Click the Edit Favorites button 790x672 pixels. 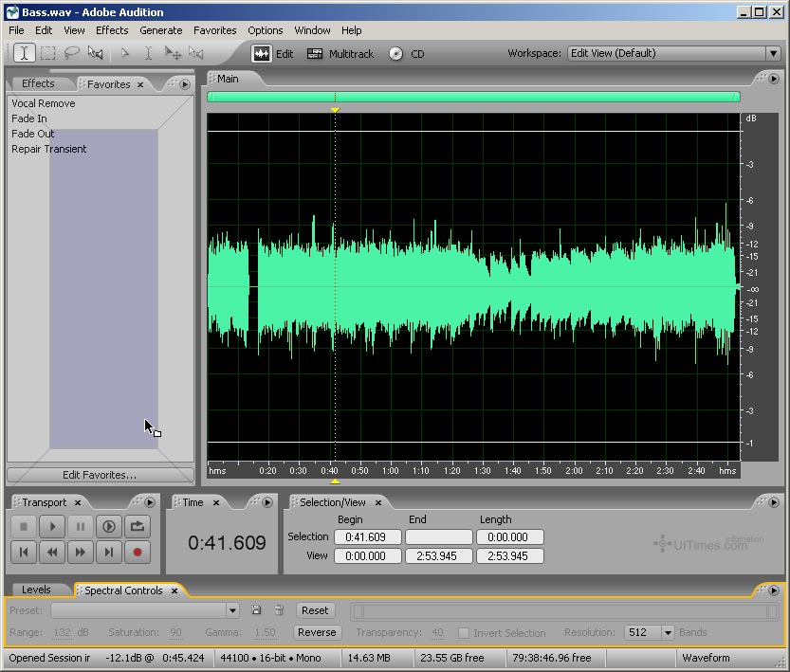point(100,475)
